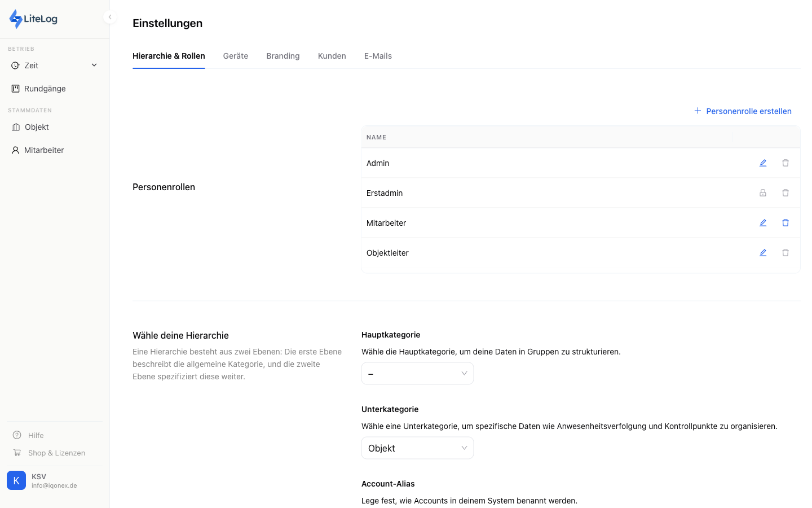
Task: Go to the E-Mails tab
Action: (x=378, y=56)
